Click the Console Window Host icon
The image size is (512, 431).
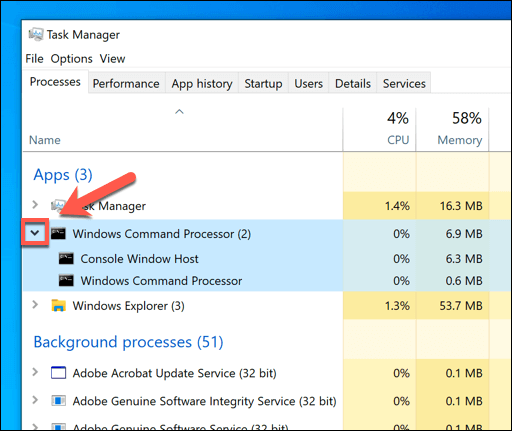click(x=66, y=259)
